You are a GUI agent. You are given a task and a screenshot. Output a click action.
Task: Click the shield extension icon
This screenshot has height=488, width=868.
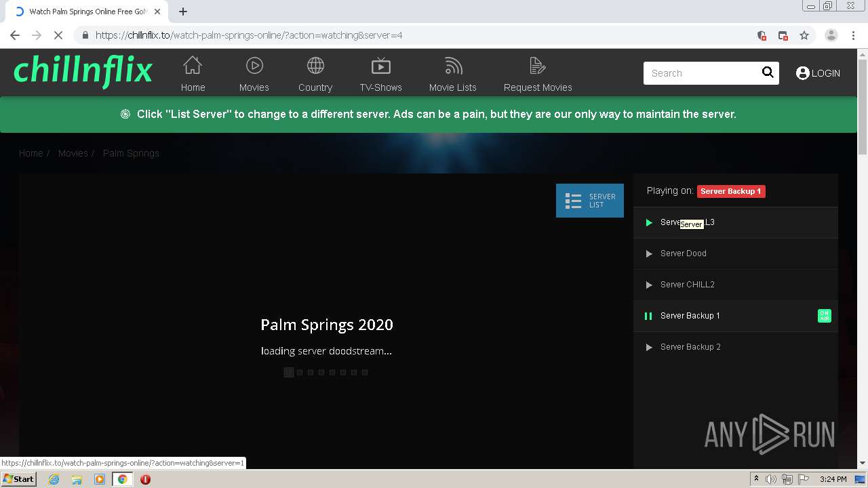point(762,35)
